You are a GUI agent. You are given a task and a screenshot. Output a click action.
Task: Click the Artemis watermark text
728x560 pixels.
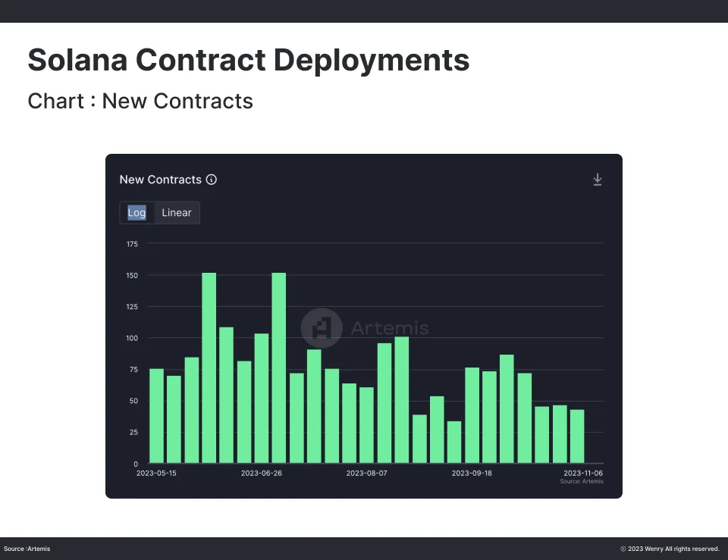[390, 328]
